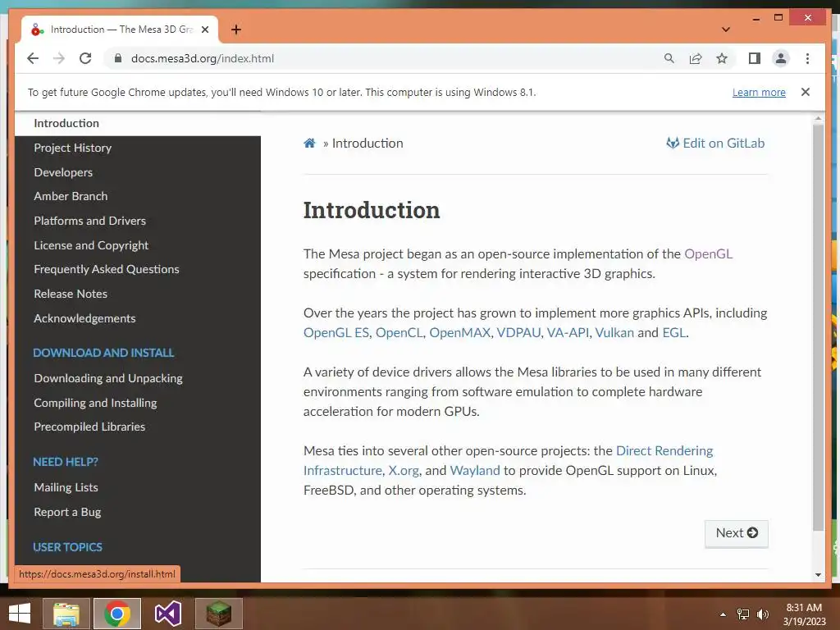The image size is (840, 630).
Task: Follow the OpenMAX link
Action: click(x=460, y=333)
